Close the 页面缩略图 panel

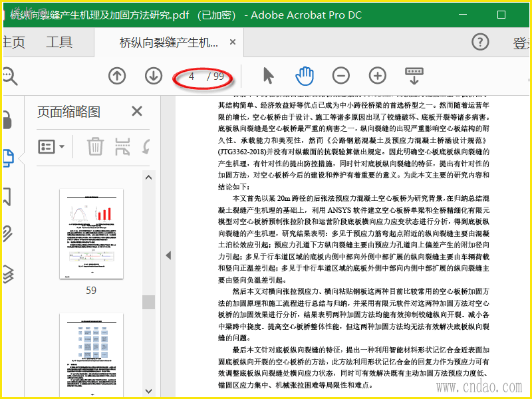[137, 111]
